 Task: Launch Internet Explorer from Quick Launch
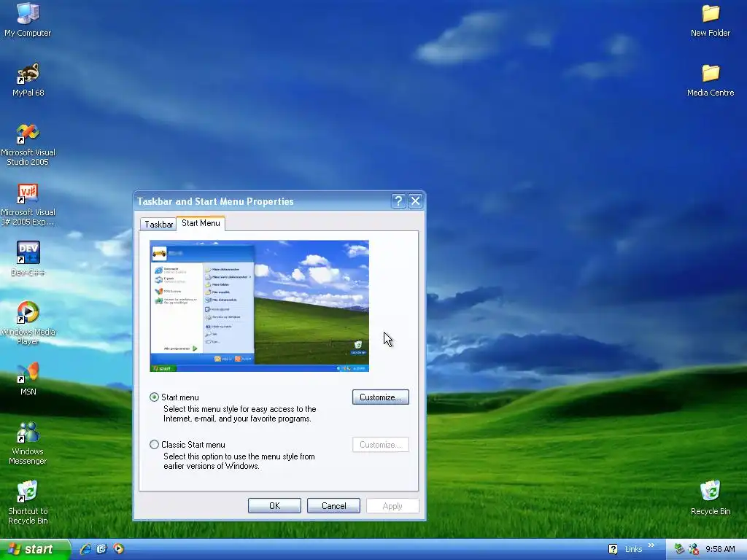(85, 549)
